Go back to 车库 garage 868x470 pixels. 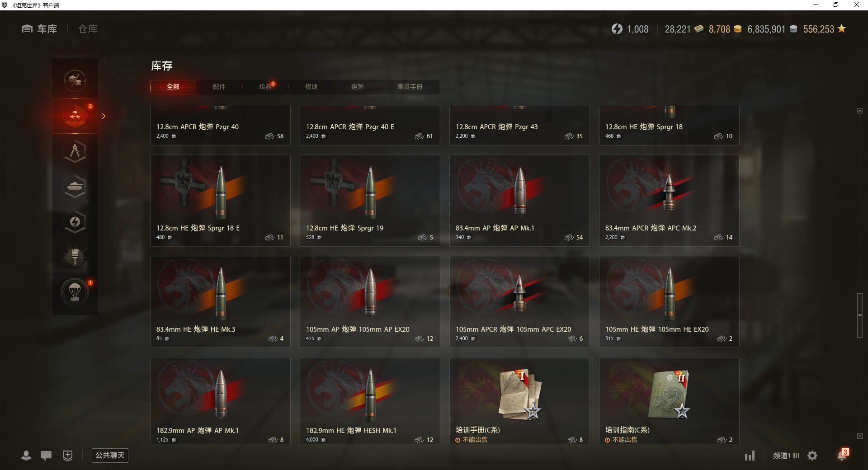[x=39, y=29]
